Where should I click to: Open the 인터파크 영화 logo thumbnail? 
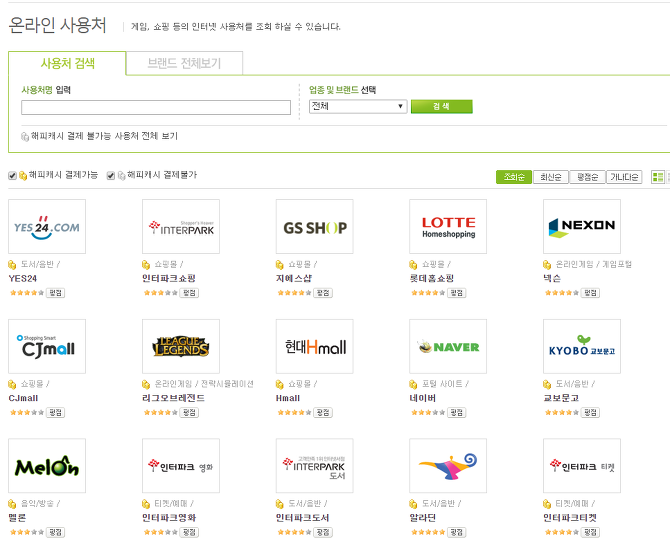coord(181,466)
